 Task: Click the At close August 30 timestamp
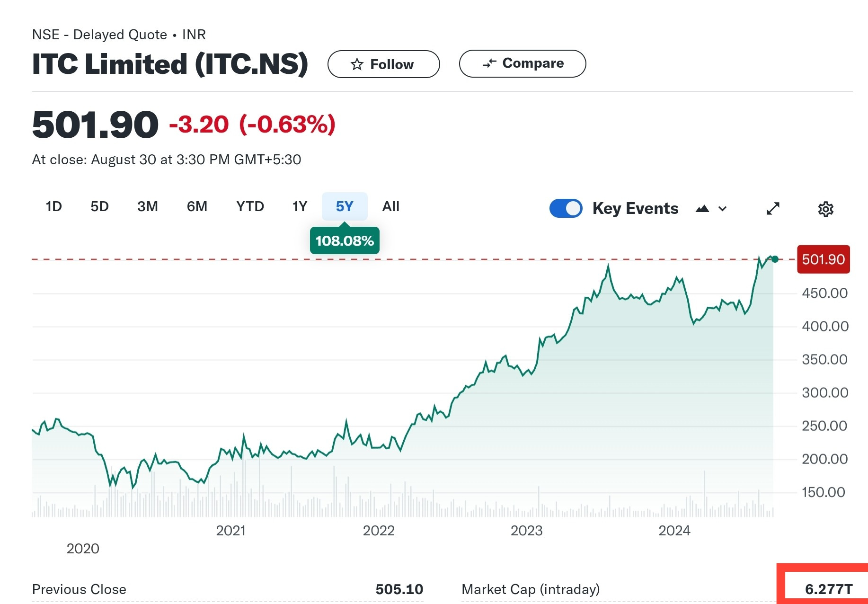(x=167, y=160)
